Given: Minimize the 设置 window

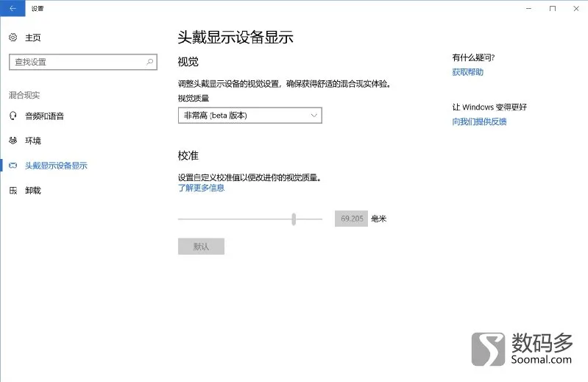Looking at the screenshot, I should 528,8.
